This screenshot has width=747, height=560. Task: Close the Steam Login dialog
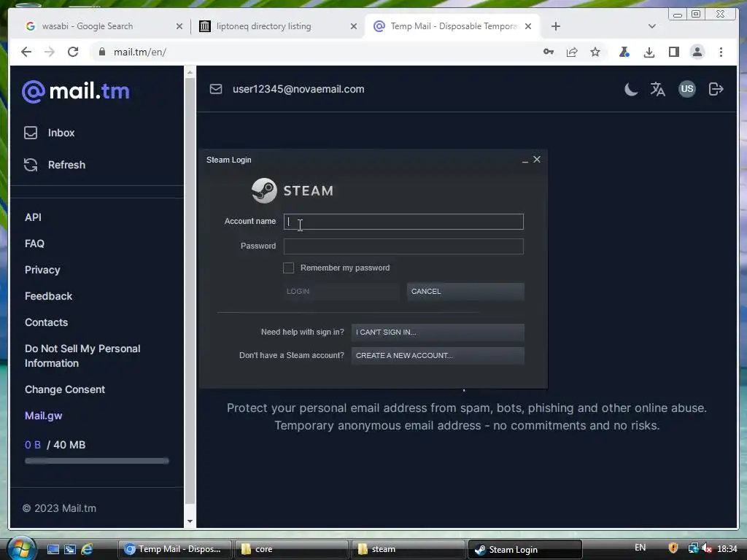[537, 160]
